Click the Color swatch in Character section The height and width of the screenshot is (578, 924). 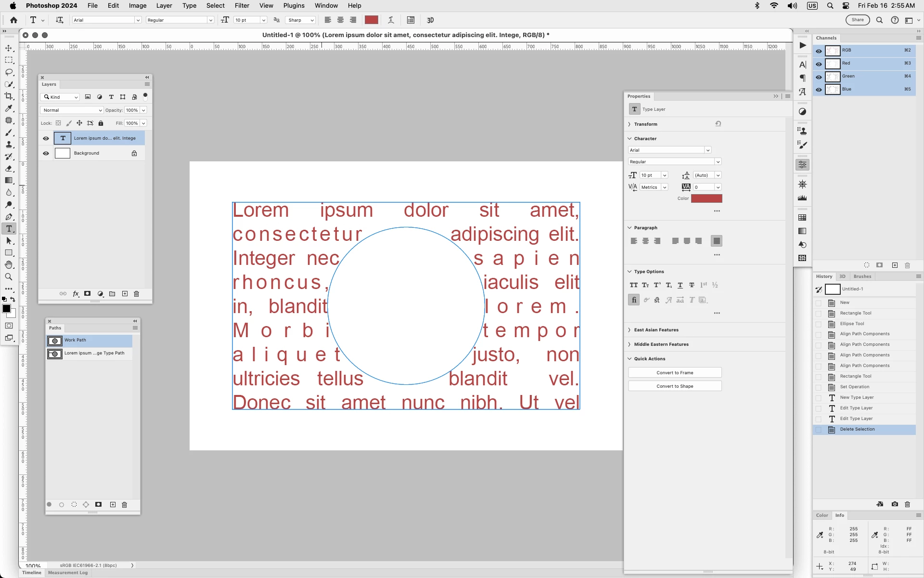(x=706, y=198)
